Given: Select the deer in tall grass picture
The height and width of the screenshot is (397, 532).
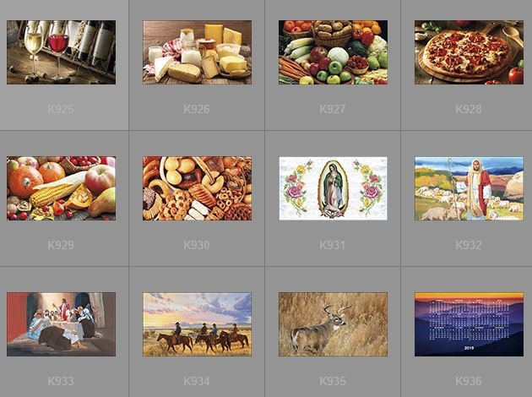Looking at the screenshot, I should tap(333, 324).
